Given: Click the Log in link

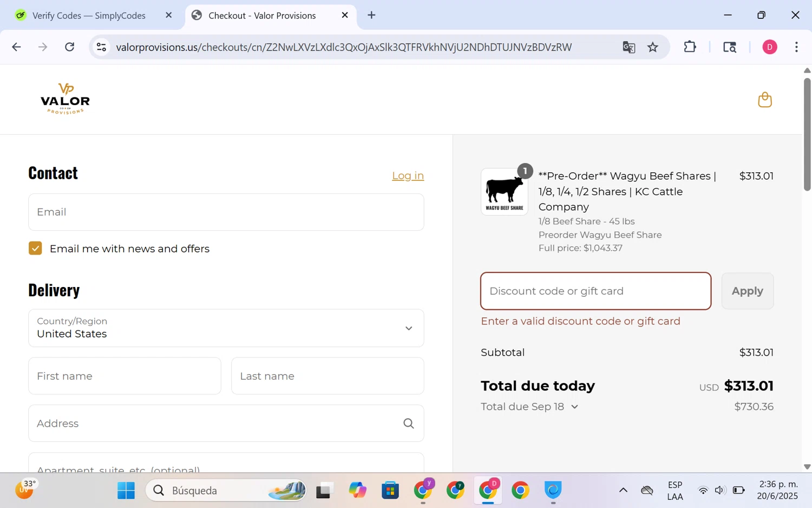Looking at the screenshot, I should click(x=408, y=175).
